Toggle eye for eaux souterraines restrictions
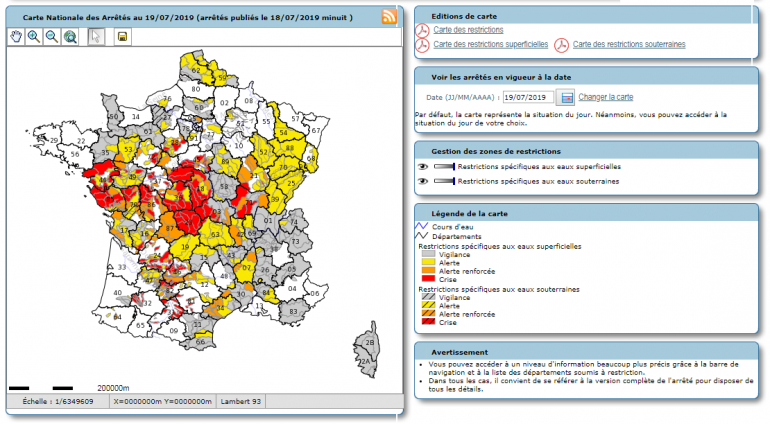770x424 pixels. [x=423, y=181]
